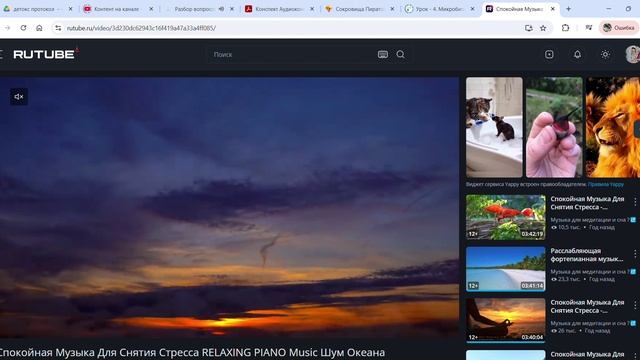Open the user profile avatar on RUTUBE
Viewport: 640px width, 360px height.
633,54
